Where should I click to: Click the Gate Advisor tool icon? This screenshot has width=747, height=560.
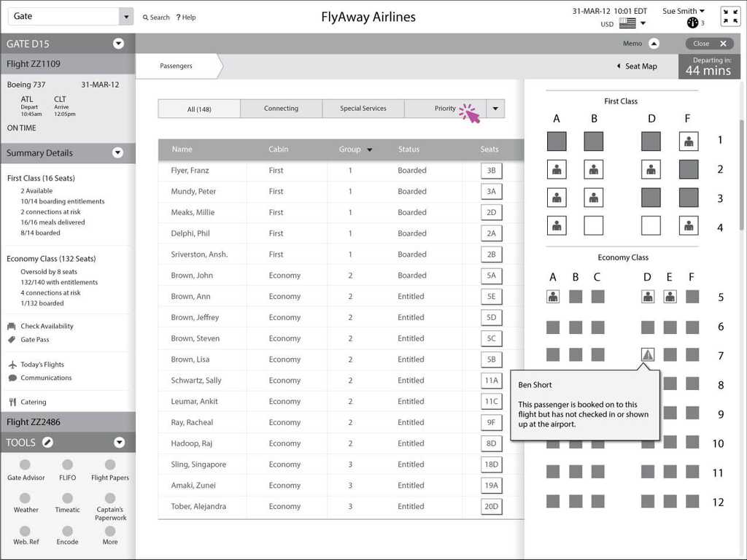(26, 465)
